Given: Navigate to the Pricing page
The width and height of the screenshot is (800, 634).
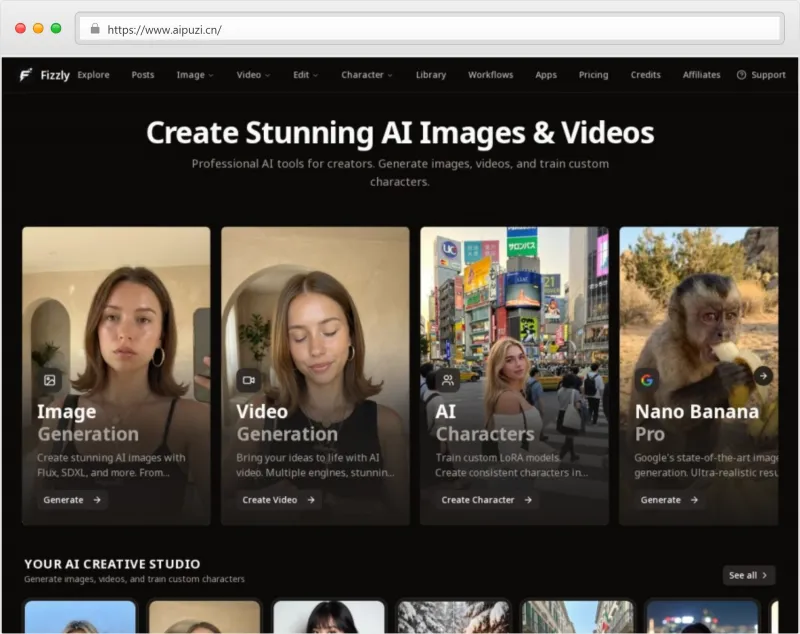Looking at the screenshot, I should click(593, 75).
